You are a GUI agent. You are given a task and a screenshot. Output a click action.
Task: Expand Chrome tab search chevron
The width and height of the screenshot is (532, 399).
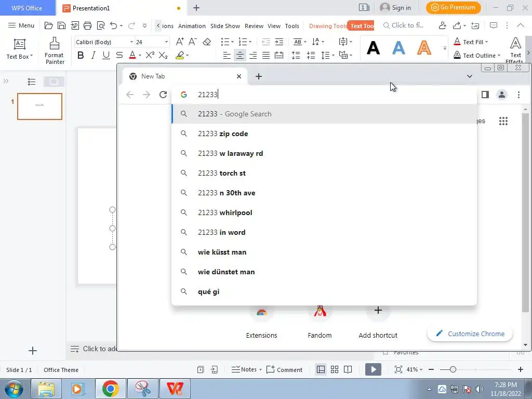point(470,76)
